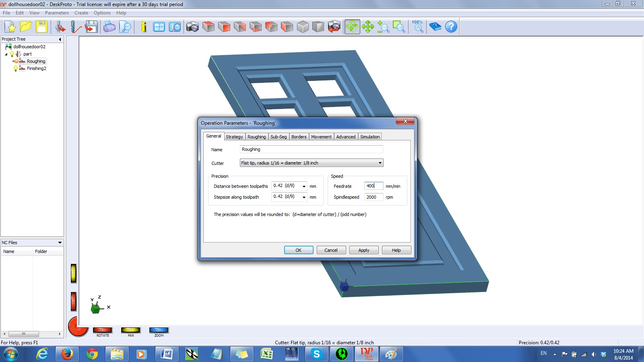Switch to the Roughing tab in dialog
The height and width of the screenshot is (362, 644).
click(257, 137)
